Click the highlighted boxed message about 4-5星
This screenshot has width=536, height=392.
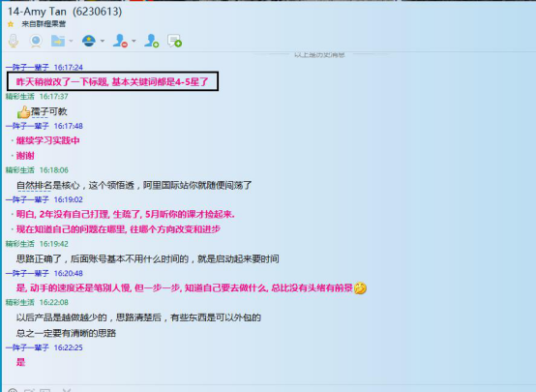click(112, 81)
